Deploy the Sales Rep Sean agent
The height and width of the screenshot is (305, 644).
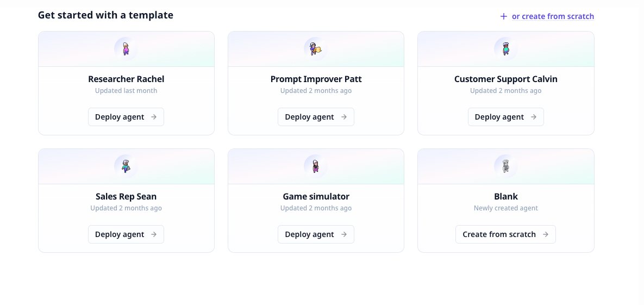[x=126, y=234]
